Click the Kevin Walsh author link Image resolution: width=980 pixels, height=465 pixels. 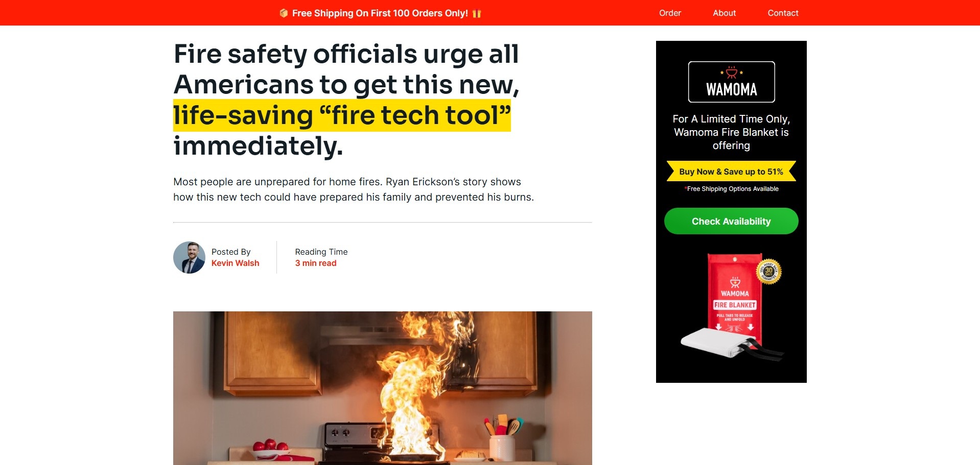tap(235, 263)
